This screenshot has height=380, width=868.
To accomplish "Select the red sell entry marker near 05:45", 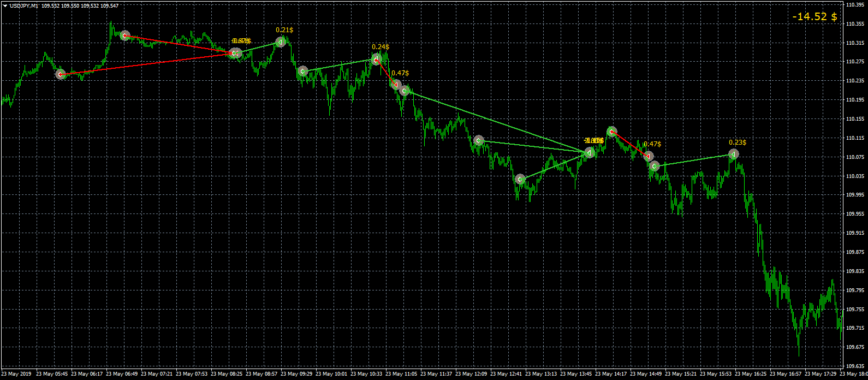I will [x=61, y=74].
